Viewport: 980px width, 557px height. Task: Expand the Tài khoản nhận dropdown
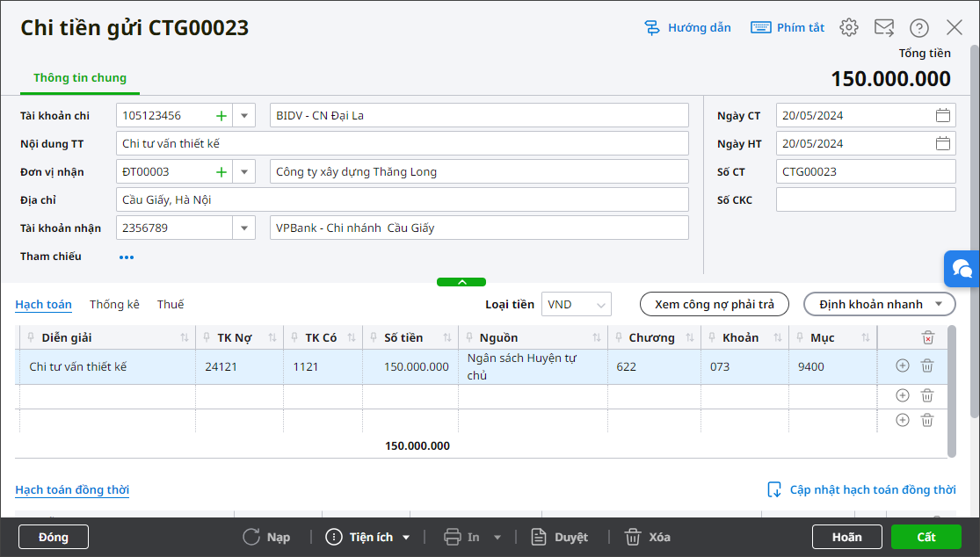click(243, 228)
